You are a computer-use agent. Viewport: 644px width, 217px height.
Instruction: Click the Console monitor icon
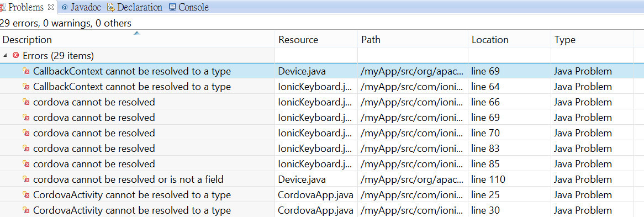pyautogui.click(x=172, y=7)
